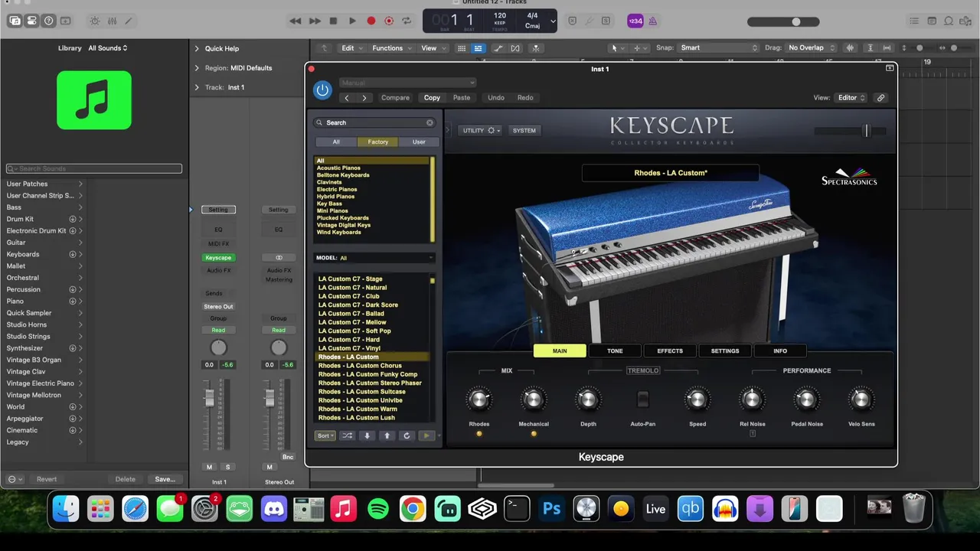Expand the Track Inst 1 section
Screen dimensions: 980x551
coord(197,87)
